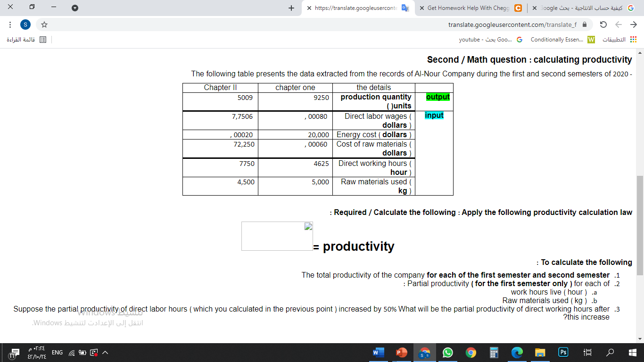Click the large = productivity text
The width and height of the screenshot is (644, 362).
pos(354,247)
